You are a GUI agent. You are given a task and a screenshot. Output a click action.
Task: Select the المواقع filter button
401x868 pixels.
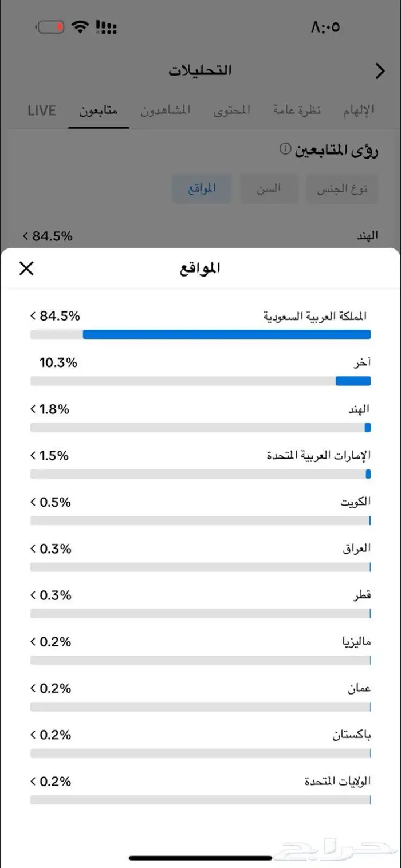202,188
